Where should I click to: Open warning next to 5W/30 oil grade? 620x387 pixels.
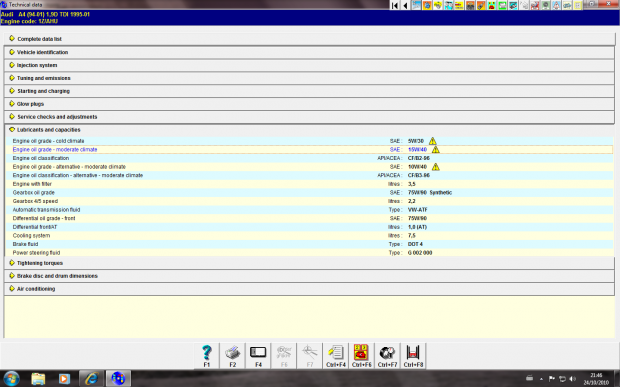click(433, 141)
